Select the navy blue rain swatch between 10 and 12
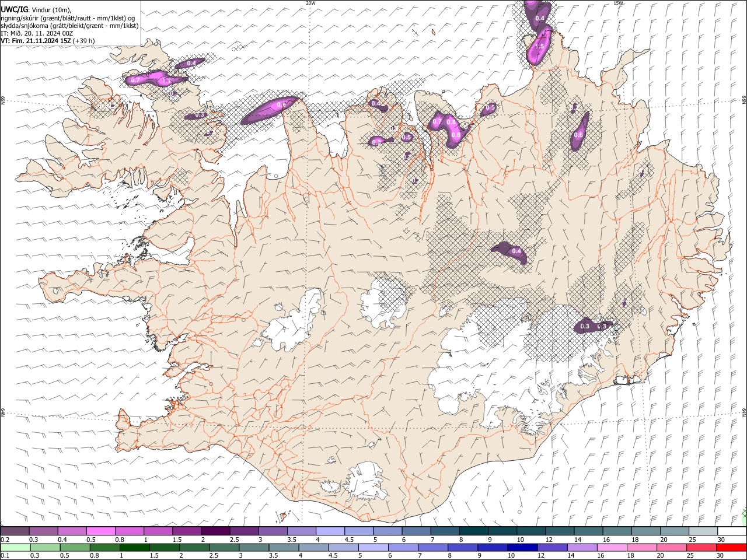The width and height of the screenshot is (747, 560). coord(522,547)
